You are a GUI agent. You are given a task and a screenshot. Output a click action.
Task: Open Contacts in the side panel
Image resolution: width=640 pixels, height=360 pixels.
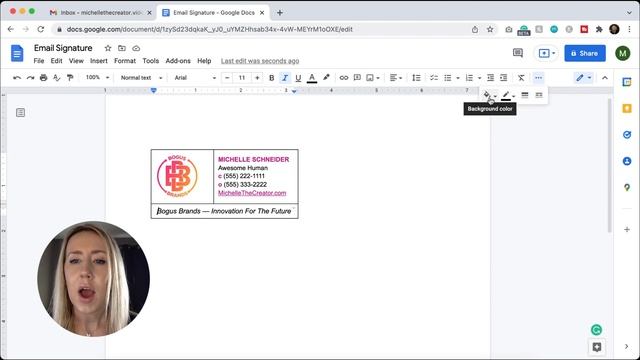coord(627,161)
